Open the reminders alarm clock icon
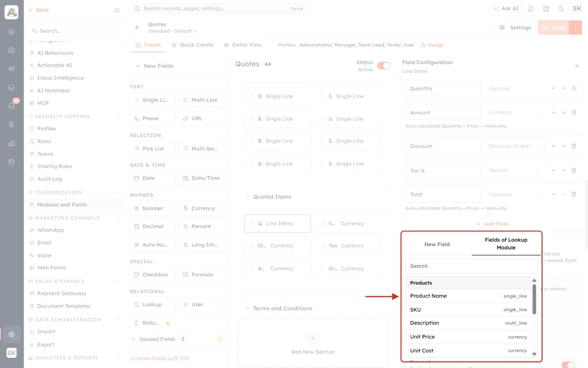Image resolution: width=588 pixels, height=368 pixels. 546,9
